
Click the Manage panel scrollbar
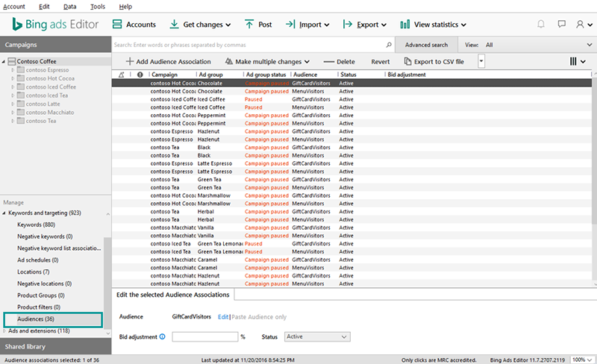[x=107, y=282]
